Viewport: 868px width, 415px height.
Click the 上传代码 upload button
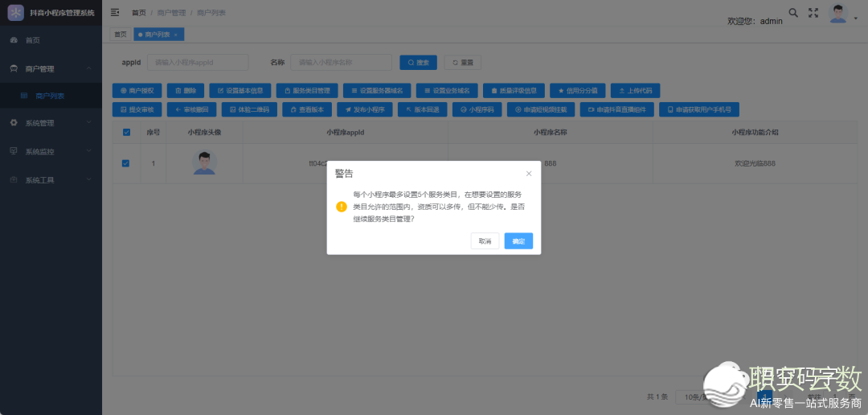[635, 90]
